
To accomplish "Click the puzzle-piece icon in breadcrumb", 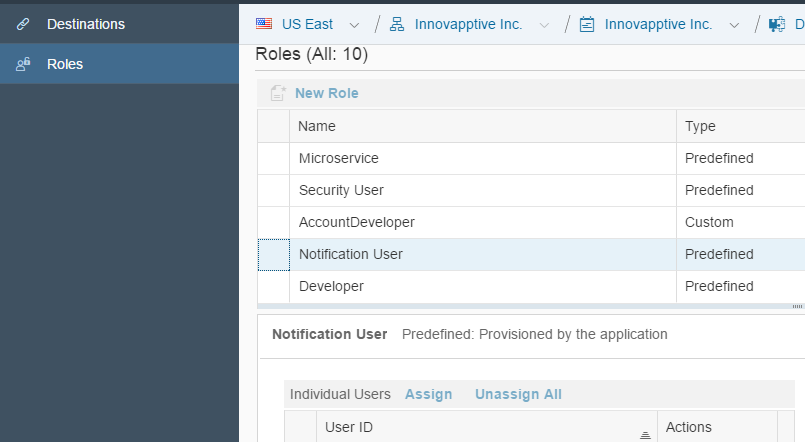I will [x=777, y=24].
